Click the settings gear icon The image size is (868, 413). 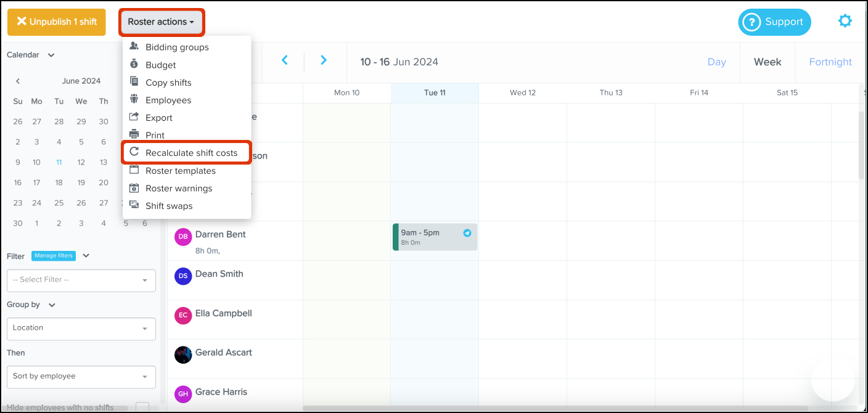coord(845,21)
